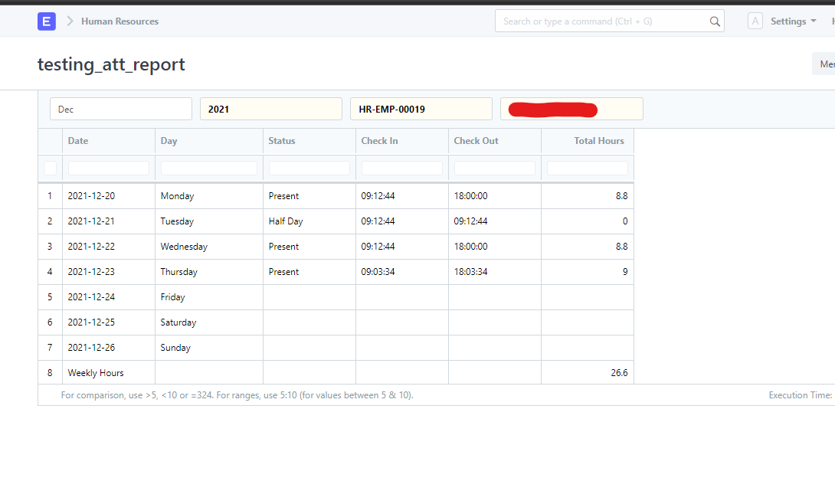Viewport: 835px width, 504px height.
Task: Select the Weekly Hours total cell 26.6
Action: (619, 373)
